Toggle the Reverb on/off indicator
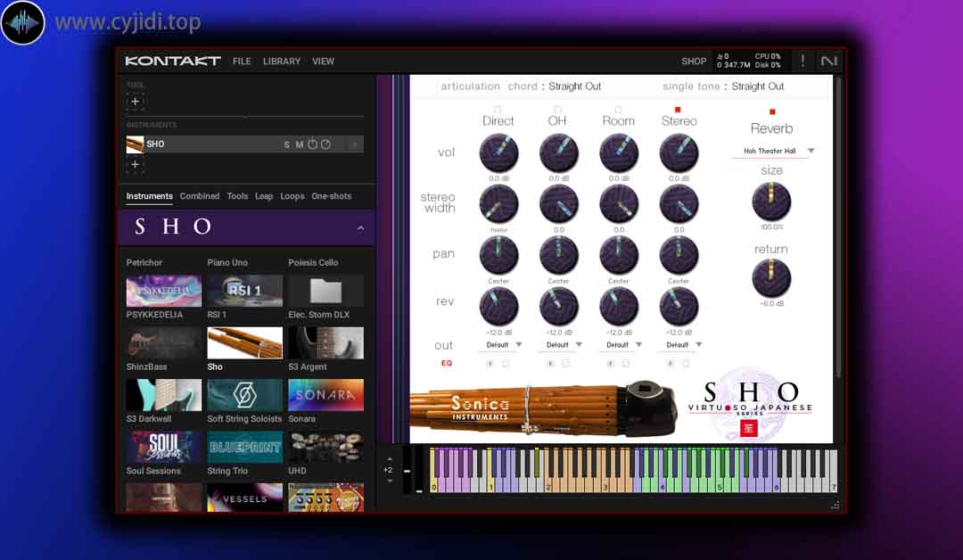Screen dimensions: 963x560 pos(772,111)
